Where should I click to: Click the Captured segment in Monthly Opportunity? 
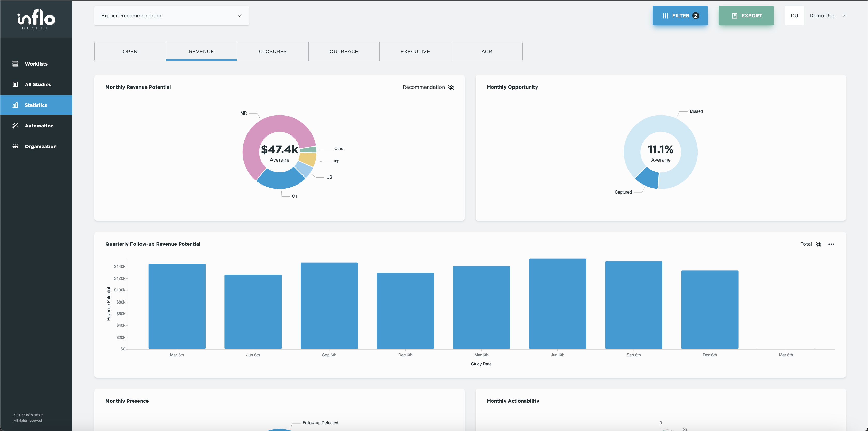(x=648, y=178)
